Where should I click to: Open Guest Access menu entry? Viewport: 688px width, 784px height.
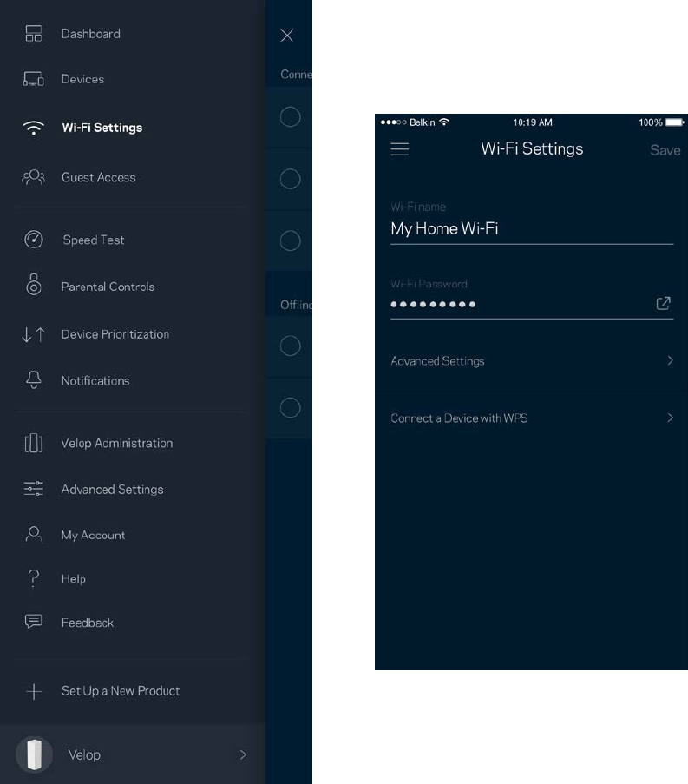tap(98, 177)
